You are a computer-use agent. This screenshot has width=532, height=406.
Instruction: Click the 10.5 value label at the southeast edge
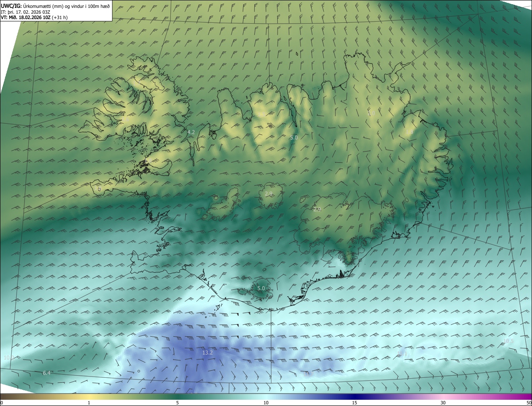pyautogui.click(x=508, y=341)
